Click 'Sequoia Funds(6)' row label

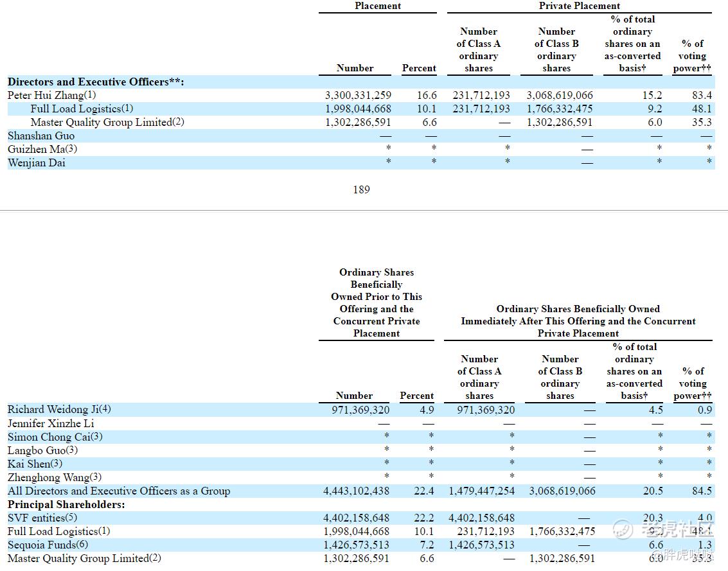48,545
